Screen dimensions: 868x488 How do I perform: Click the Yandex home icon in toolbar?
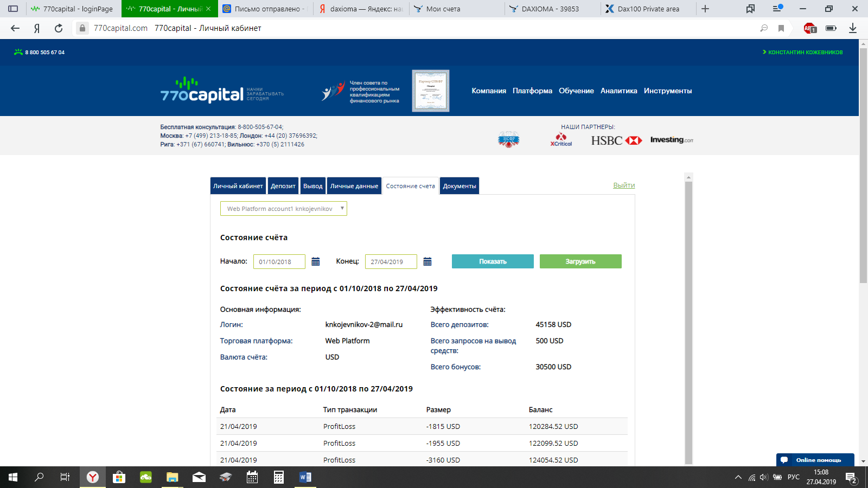tap(37, 28)
